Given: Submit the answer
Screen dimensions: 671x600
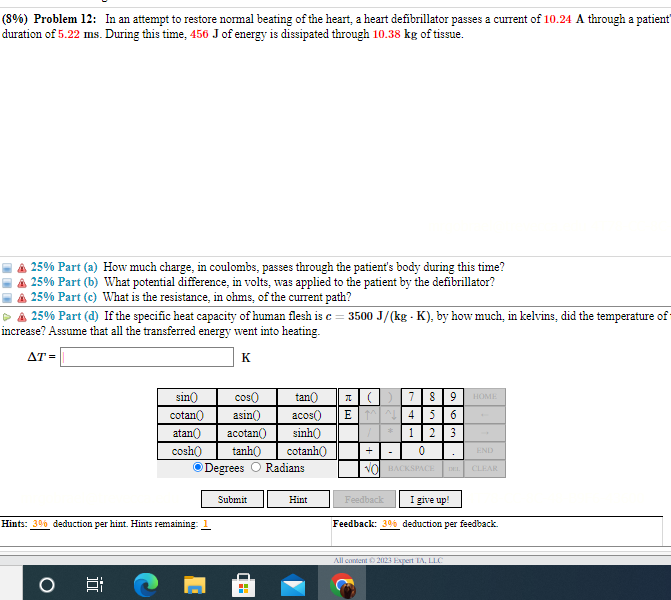Looking at the screenshot, I should (232, 499).
